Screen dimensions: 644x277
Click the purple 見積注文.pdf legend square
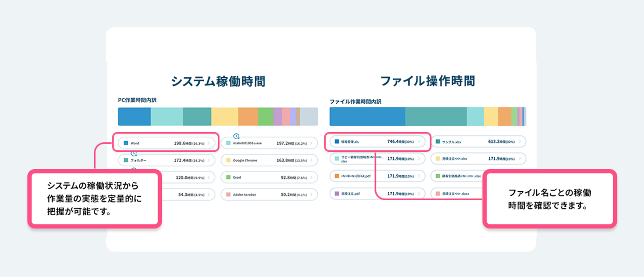(x=337, y=194)
